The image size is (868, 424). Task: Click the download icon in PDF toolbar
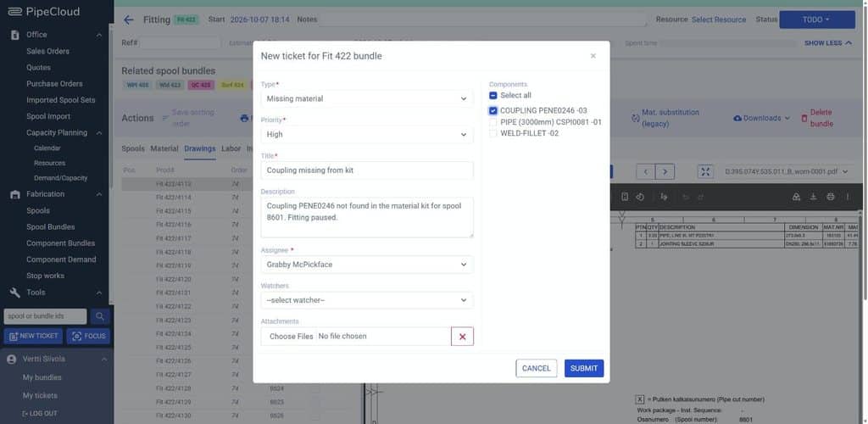pyautogui.click(x=813, y=197)
